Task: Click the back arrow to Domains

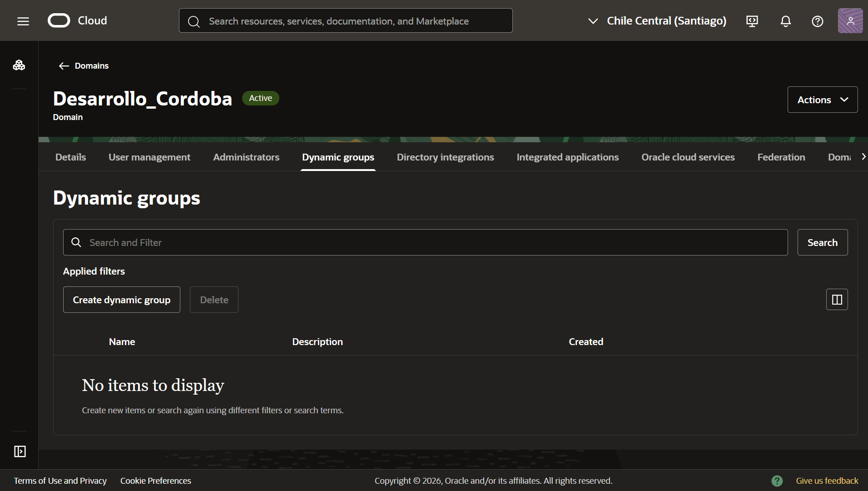Action: tap(64, 66)
